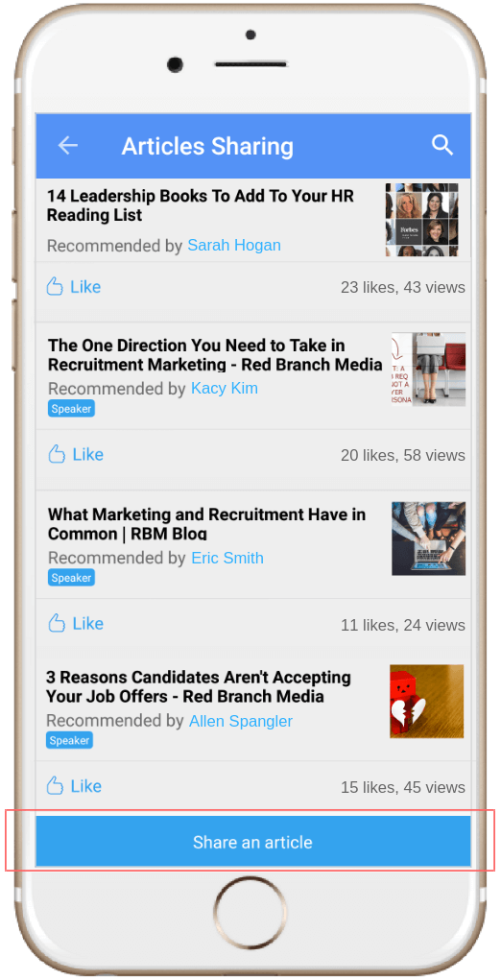Click the laptop hands article thumbnail
This screenshot has height=980, width=501.
pyautogui.click(x=428, y=538)
